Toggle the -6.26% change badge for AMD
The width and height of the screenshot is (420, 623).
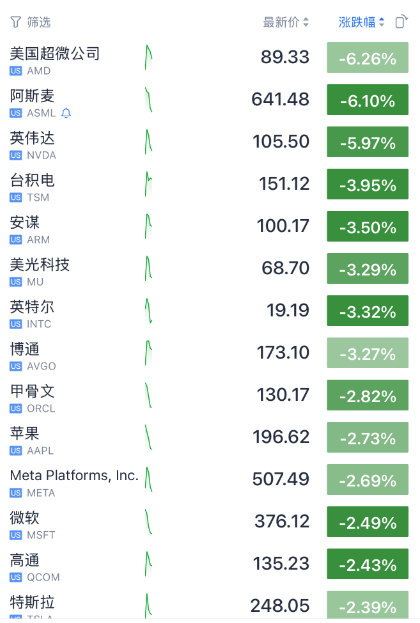click(x=368, y=58)
